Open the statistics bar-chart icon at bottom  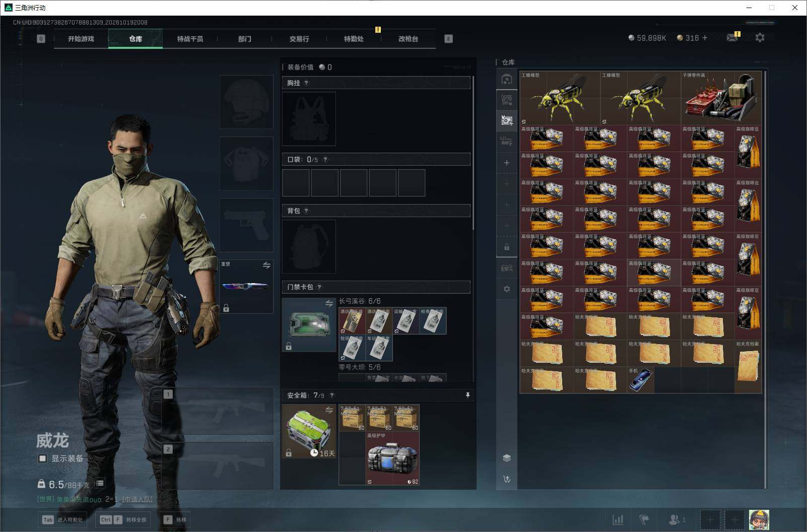click(618, 519)
